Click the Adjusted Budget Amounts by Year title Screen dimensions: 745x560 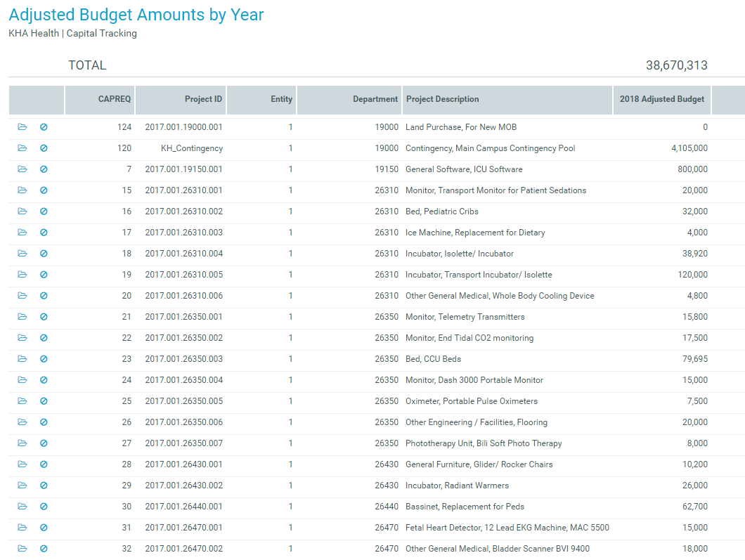pyautogui.click(x=136, y=15)
